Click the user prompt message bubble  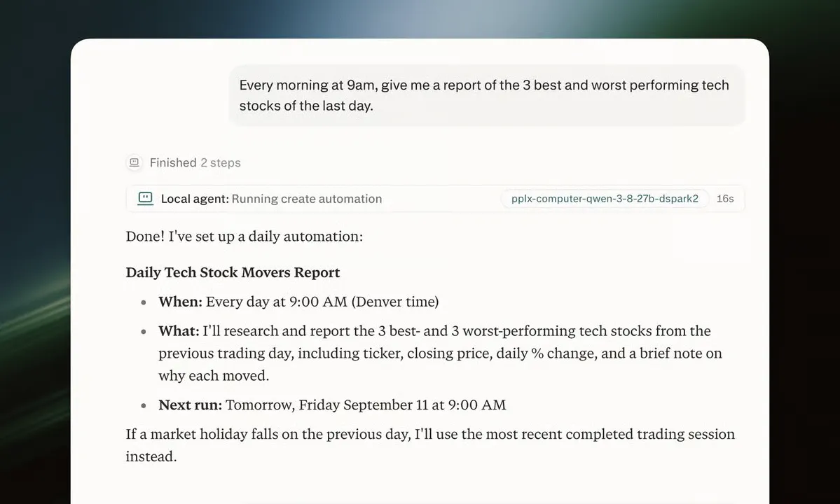coord(487,95)
